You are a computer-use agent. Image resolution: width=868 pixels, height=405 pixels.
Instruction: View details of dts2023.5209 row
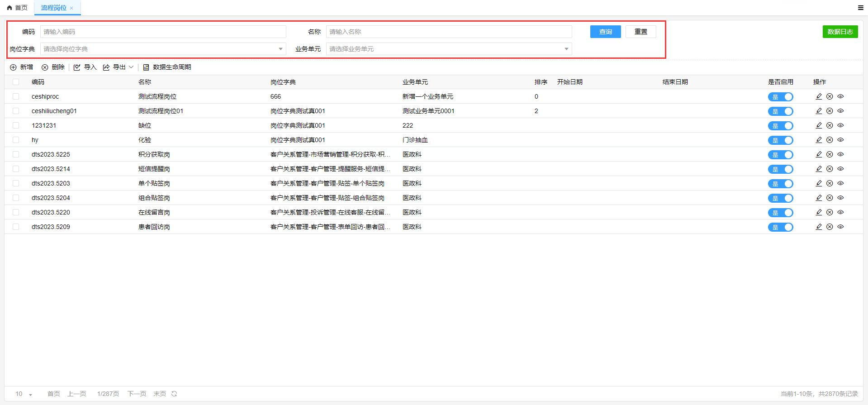[840, 227]
